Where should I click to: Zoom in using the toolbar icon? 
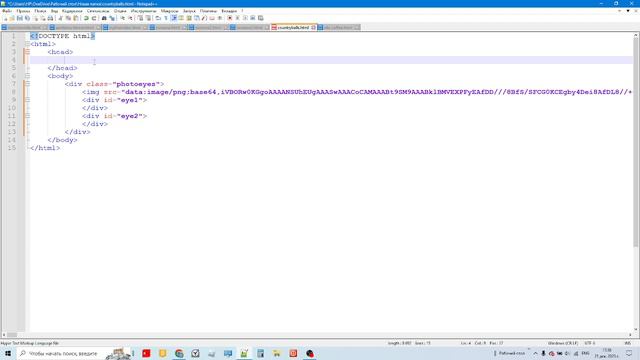122,18
